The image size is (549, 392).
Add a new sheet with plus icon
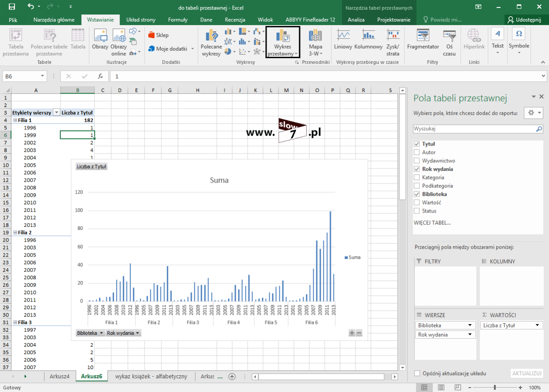232,377
